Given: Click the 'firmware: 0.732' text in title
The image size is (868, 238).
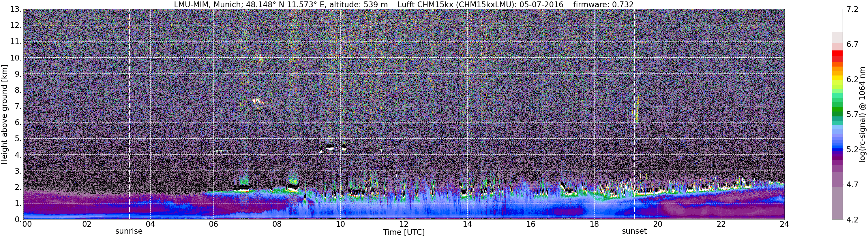Looking at the screenshot, I should (603, 5).
